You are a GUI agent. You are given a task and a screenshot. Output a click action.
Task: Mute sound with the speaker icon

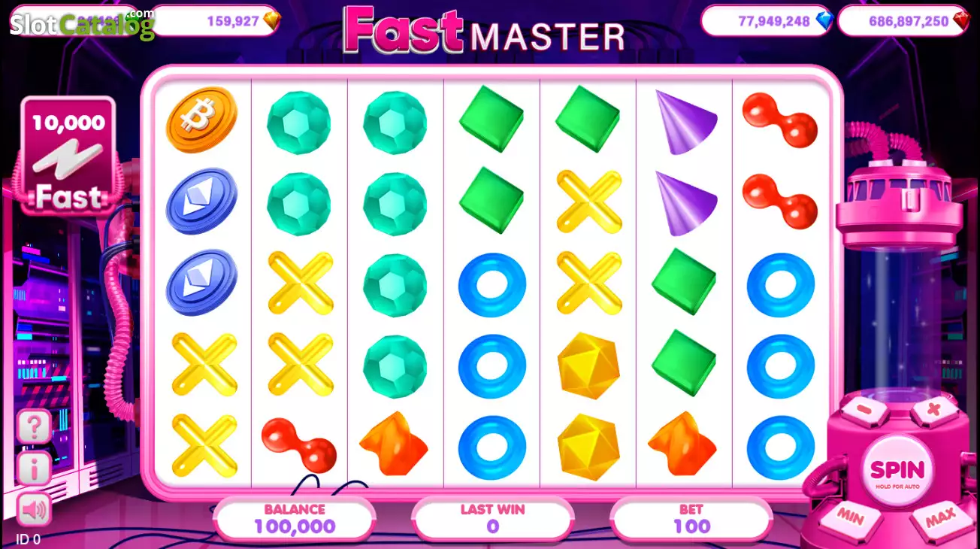click(x=34, y=511)
